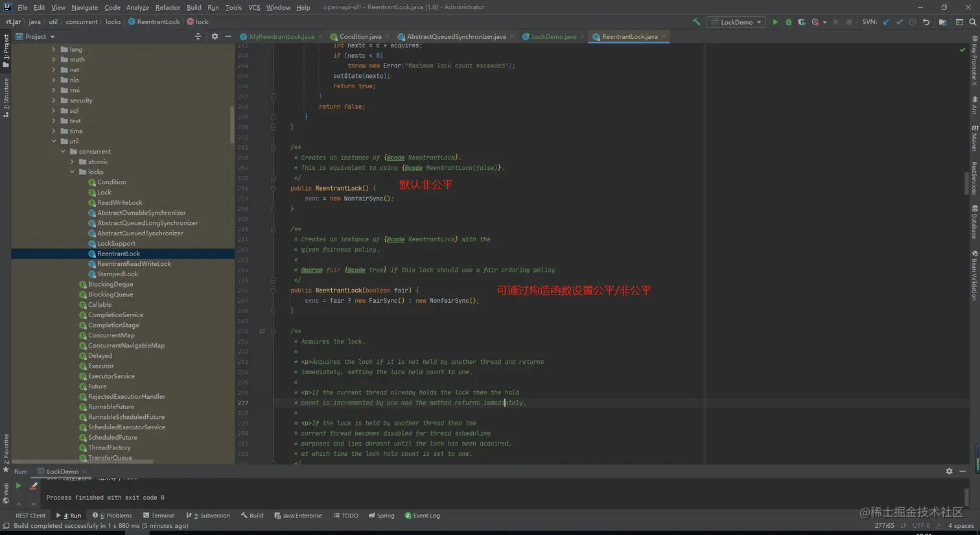Open the Event Log tool window
Viewport: 980px width, 535px height.
(422, 516)
